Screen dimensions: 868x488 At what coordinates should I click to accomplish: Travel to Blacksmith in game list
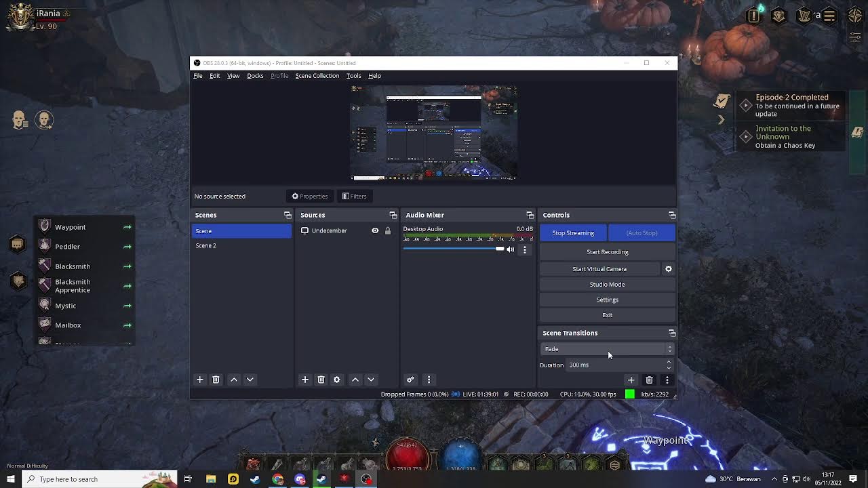[x=85, y=266]
